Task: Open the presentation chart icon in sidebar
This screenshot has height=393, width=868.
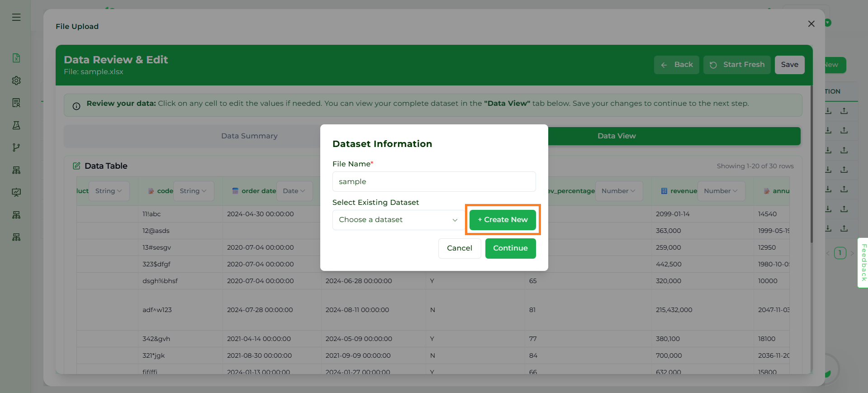Action: [16, 192]
